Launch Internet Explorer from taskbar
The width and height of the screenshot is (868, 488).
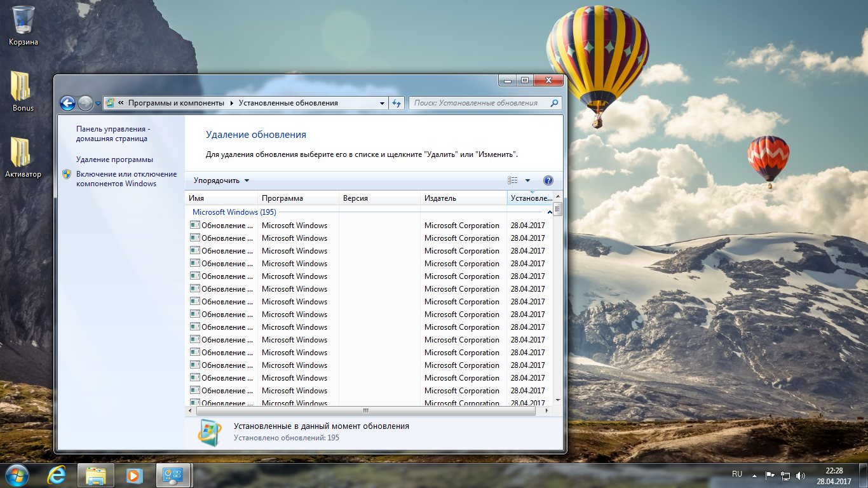(x=58, y=475)
